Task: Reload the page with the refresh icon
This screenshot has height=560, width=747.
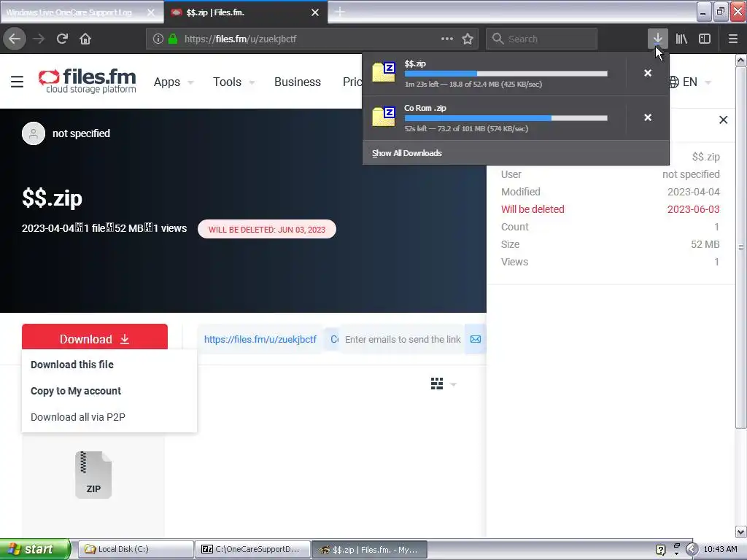Action: click(x=62, y=39)
